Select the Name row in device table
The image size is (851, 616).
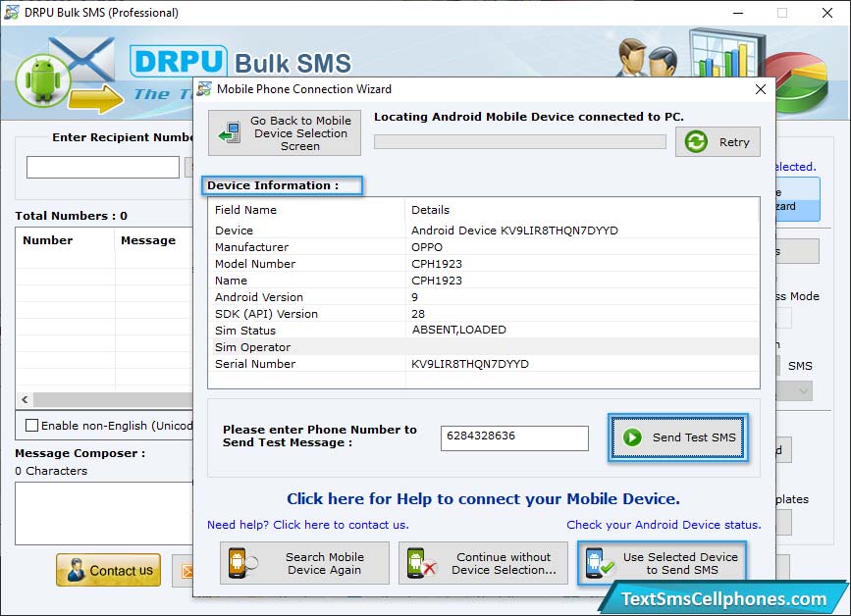click(x=483, y=281)
